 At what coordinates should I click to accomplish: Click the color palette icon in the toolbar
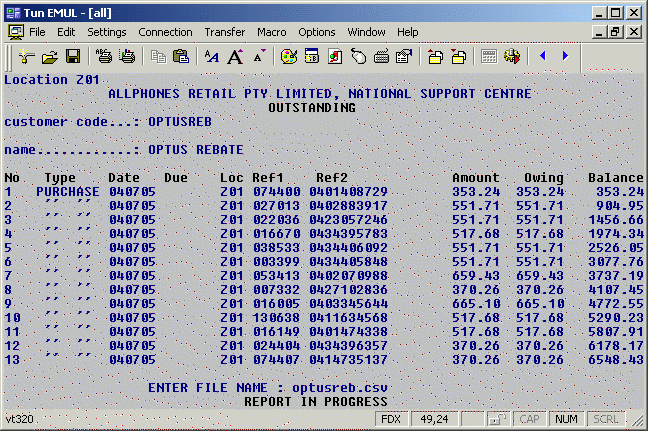pyautogui.click(x=288, y=56)
